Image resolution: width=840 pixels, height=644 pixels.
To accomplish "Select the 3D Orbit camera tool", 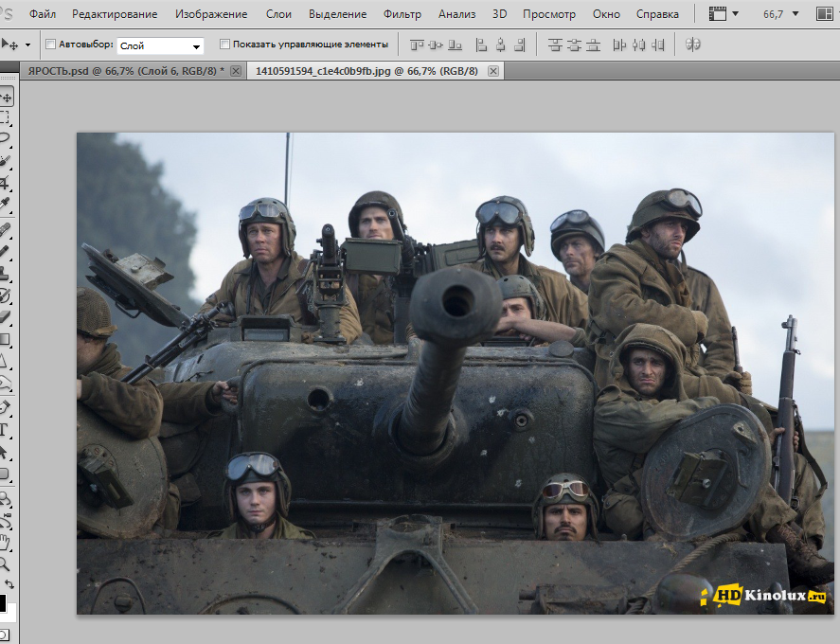I will (x=5, y=521).
